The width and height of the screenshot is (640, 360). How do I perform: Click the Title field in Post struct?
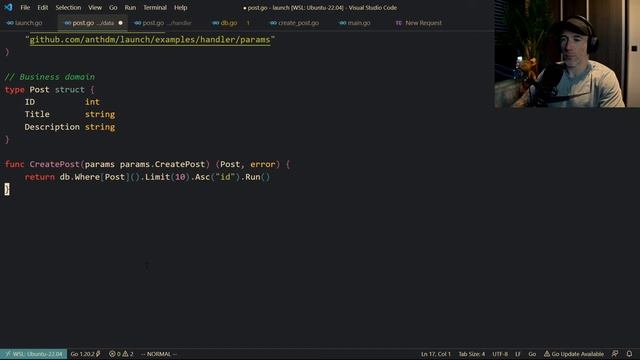(x=37, y=114)
